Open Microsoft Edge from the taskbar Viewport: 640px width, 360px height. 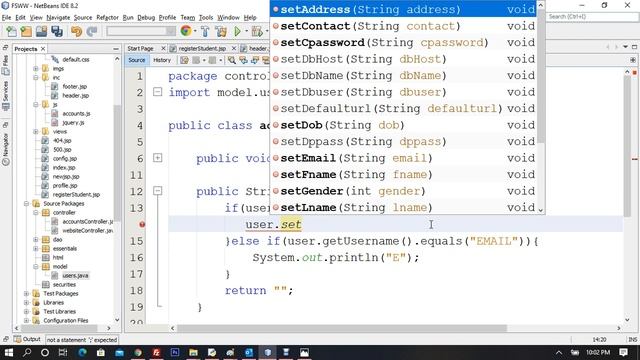(x=82, y=352)
